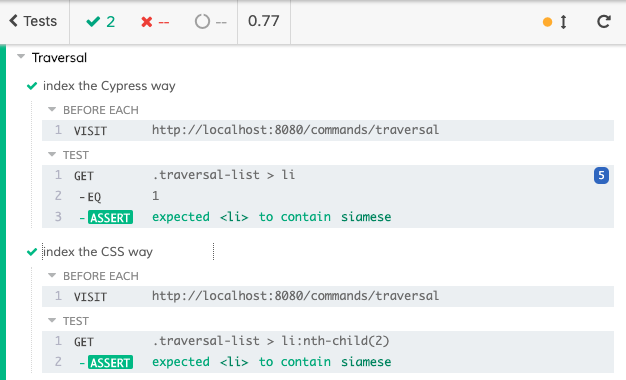Toggle auto-scrolling with the vertical arrow icon
The height and width of the screenshot is (380, 626).
(x=563, y=22)
